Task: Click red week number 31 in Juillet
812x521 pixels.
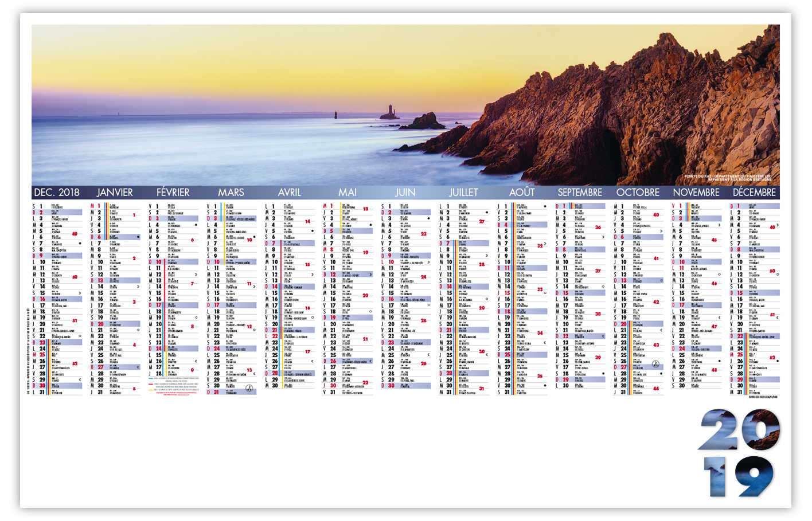Action: point(482,389)
